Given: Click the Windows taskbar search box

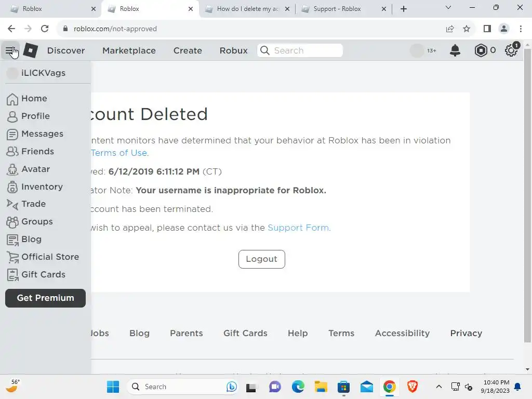Looking at the screenshot, I should 182,387.
